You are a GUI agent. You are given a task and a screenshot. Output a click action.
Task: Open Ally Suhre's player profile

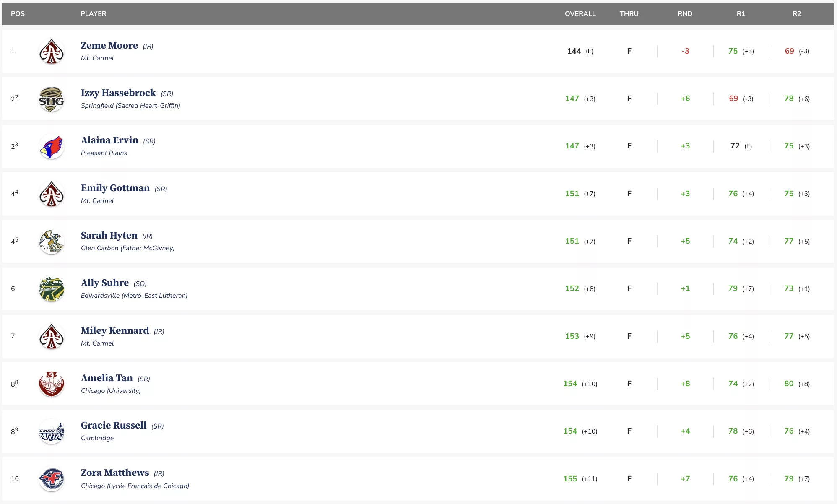point(105,283)
